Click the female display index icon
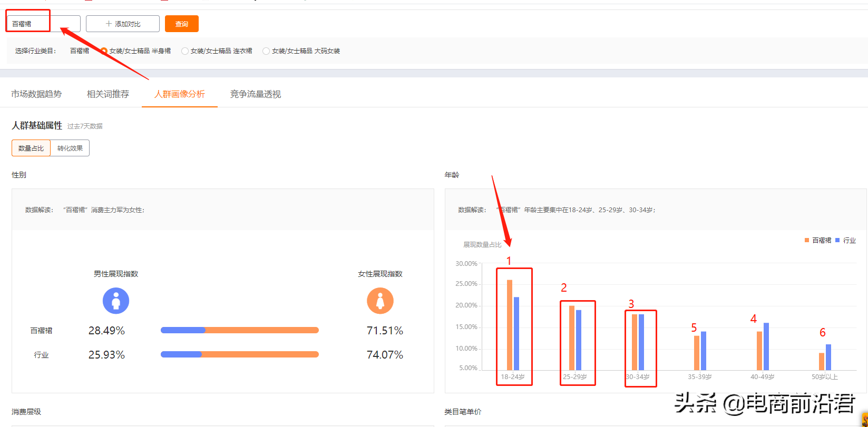Screen dimensions: 868x427 pyautogui.click(x=380, y=301)
